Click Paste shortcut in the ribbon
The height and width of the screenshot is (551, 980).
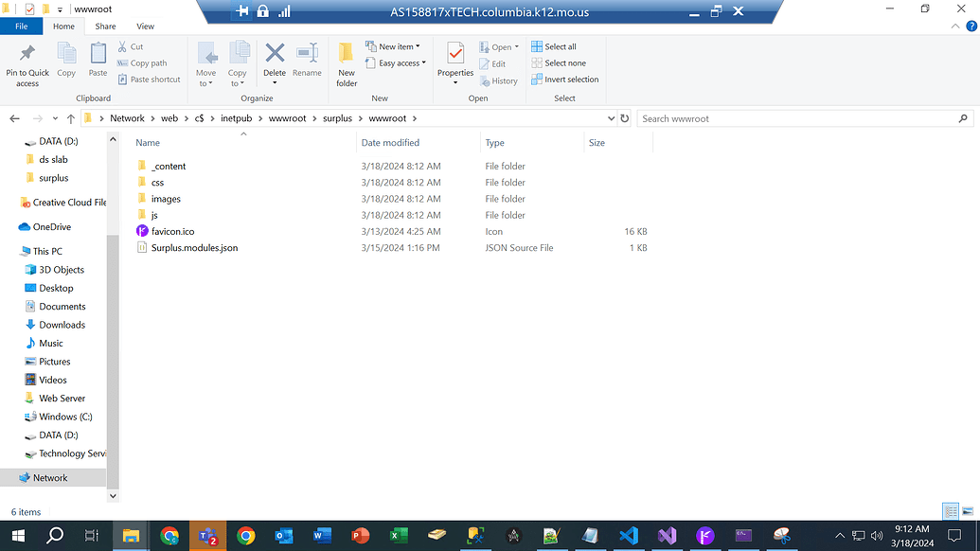coord(149,80)
